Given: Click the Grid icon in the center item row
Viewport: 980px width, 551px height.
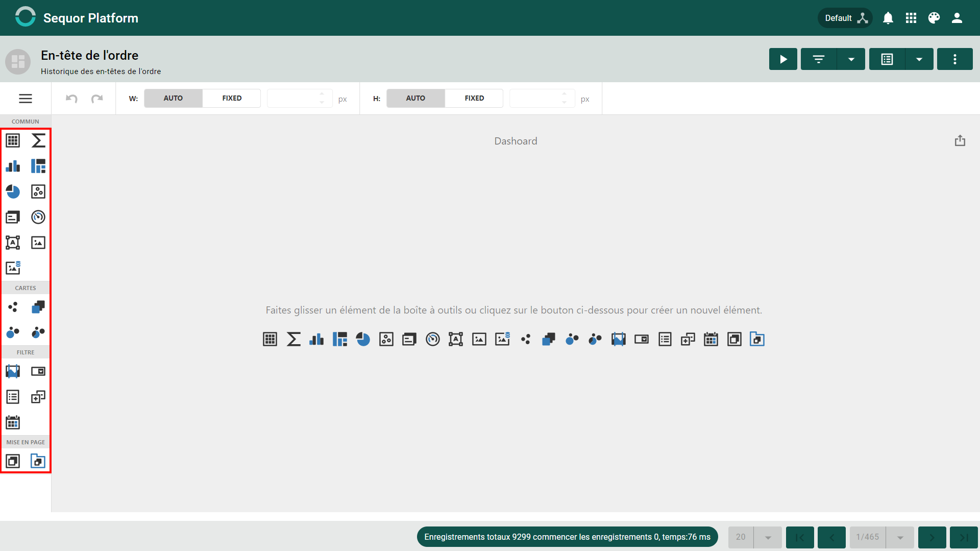Looking at the screenshot, I should 270,339.
